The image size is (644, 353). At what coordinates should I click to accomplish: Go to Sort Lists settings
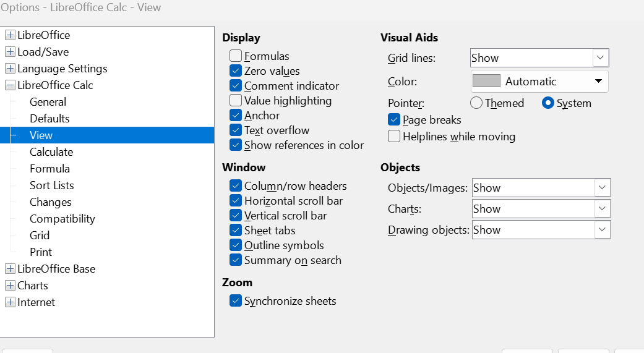point(51,185)
